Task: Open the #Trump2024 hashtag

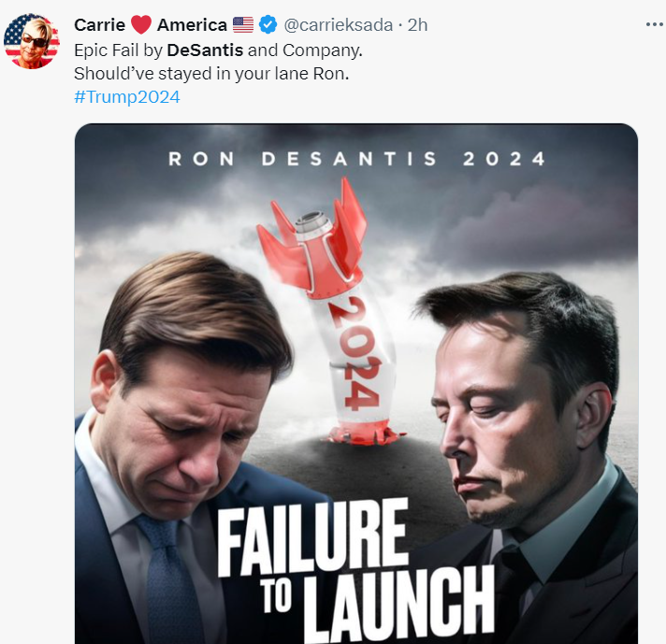Action: [127, 97]
